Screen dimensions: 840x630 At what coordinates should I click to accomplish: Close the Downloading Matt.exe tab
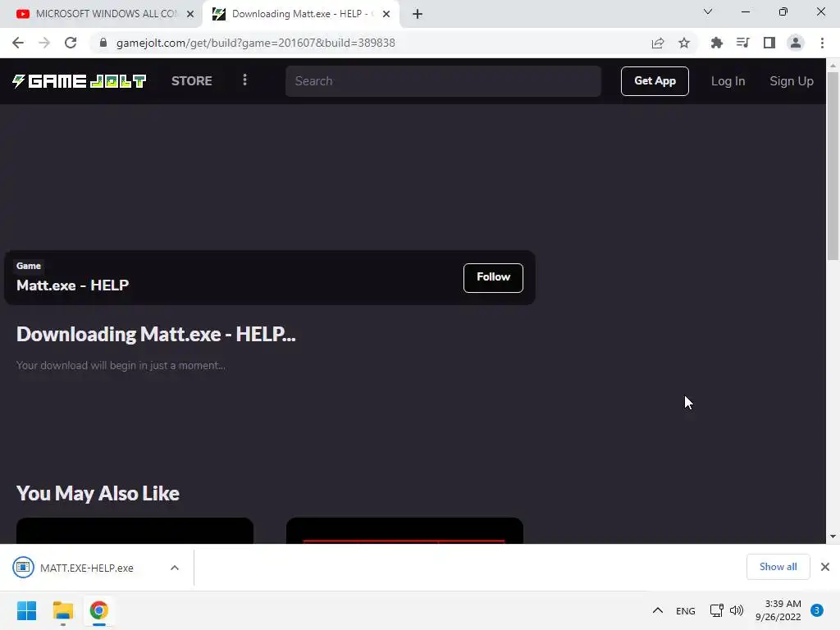click(x=386, y=14)
